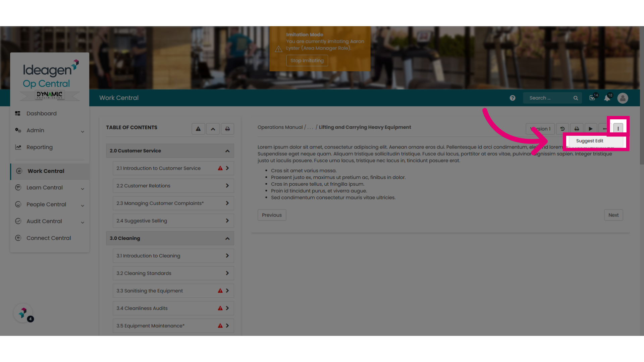
Task: Open tasks inbox icon with badge 14
Action: [x=592, y=98]
